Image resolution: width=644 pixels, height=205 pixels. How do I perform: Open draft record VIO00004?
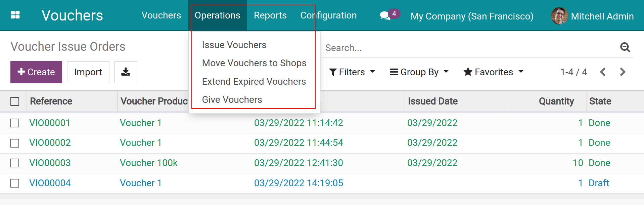(x=50, y=183)
